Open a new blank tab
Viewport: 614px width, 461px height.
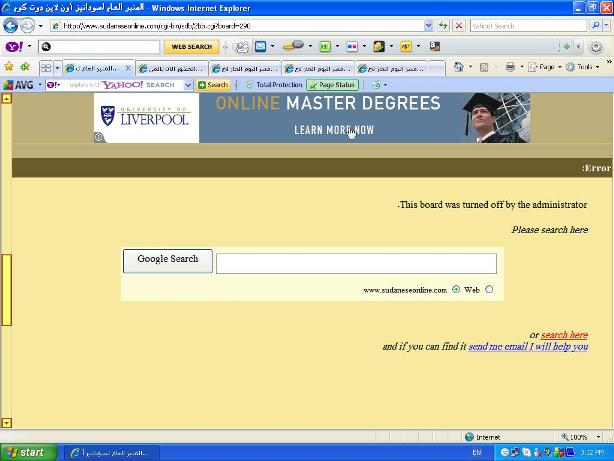437,69
